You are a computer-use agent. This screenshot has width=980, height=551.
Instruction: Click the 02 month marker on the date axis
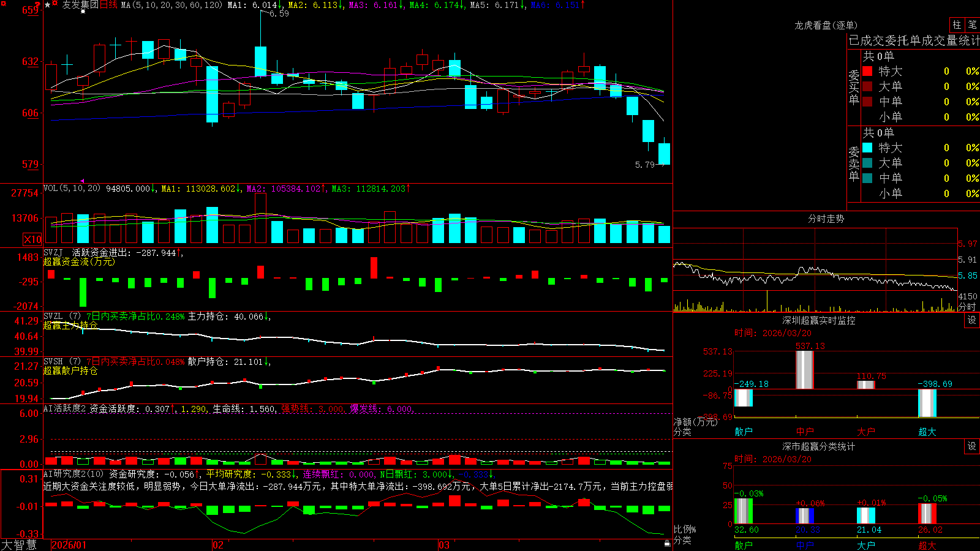(217, 545)
